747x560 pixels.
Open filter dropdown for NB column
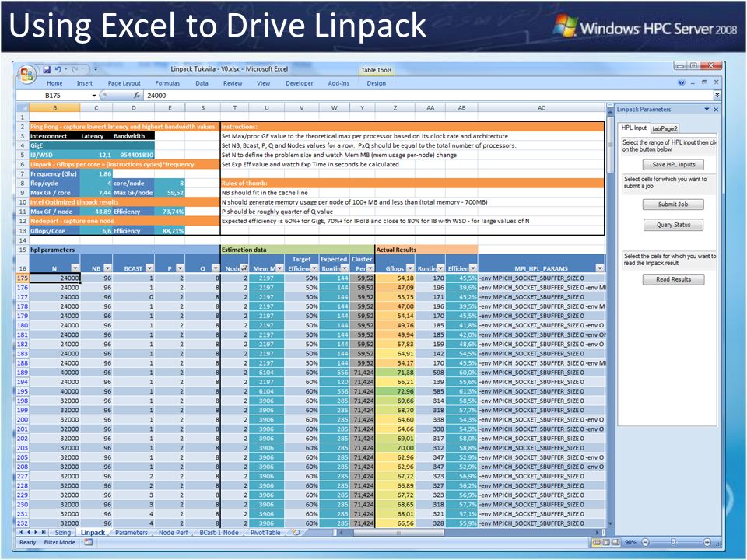click(107, 268)
